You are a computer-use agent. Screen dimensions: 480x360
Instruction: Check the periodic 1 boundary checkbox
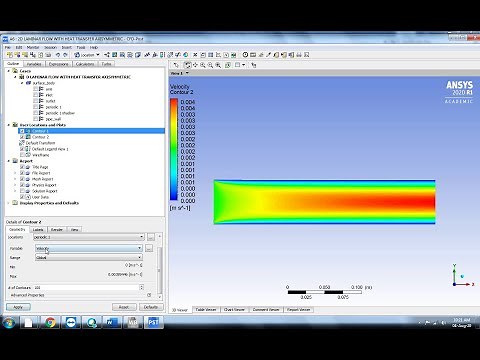(35, 107)
